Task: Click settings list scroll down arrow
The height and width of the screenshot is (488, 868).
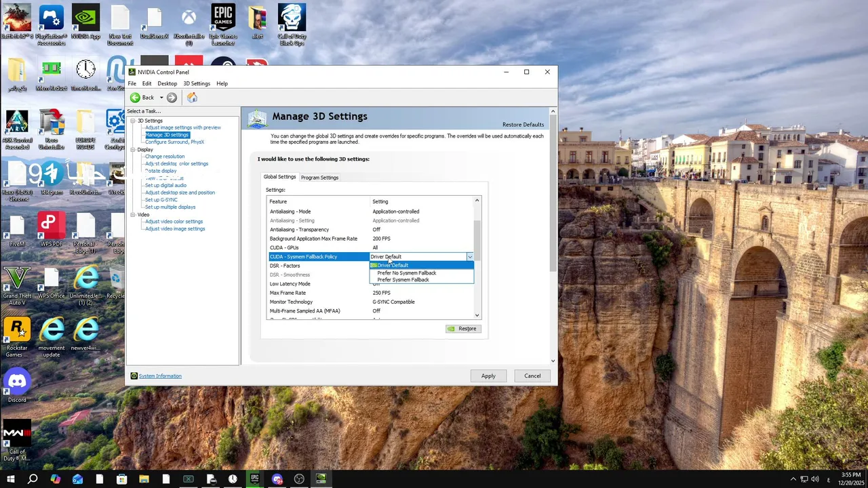Action: click(x=477, y=315)
